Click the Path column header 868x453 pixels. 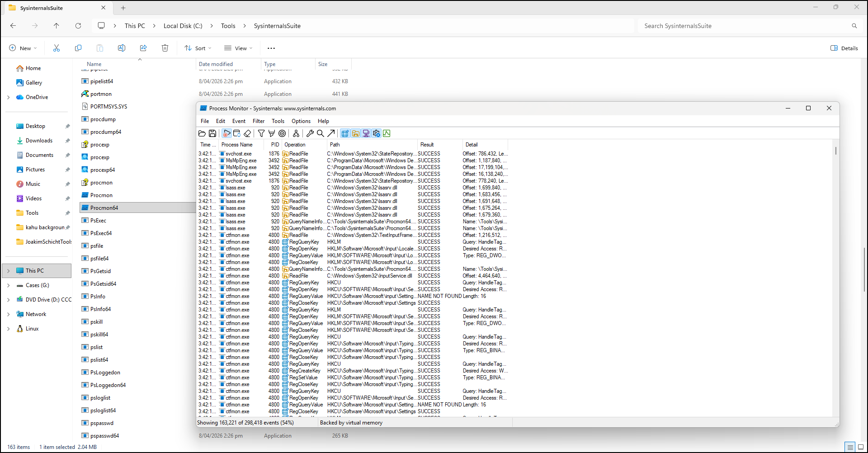coord(372,145)
